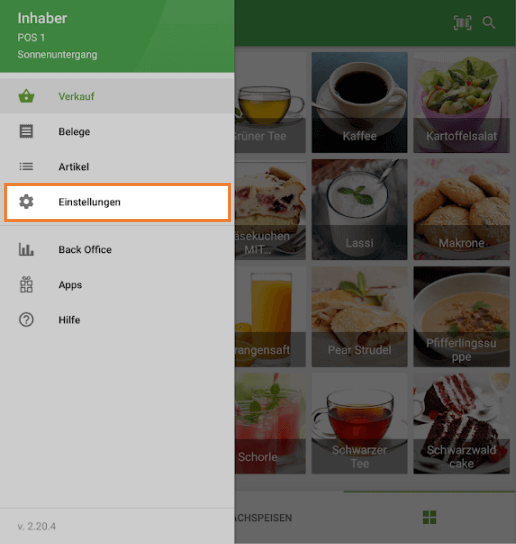Add Grüner Tee item tile
The image size is (516, 544).
pos(270,102)
